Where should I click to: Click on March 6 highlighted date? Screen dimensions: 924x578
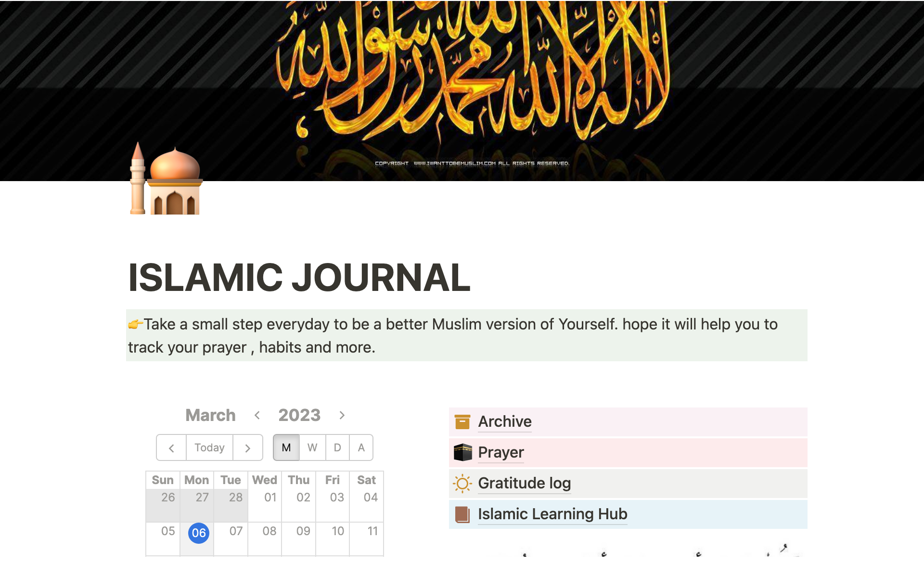pos(198,533)
